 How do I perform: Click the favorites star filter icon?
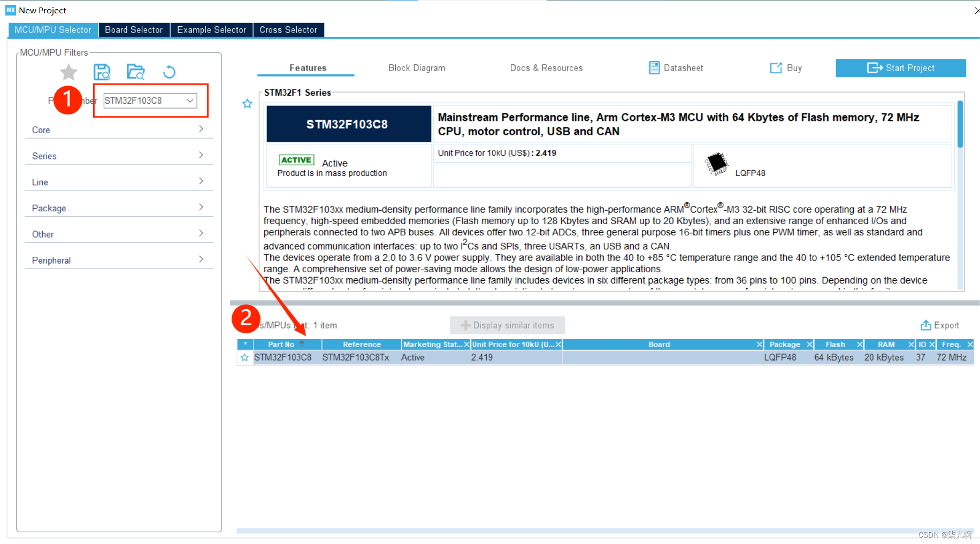[x=68, y=72]
